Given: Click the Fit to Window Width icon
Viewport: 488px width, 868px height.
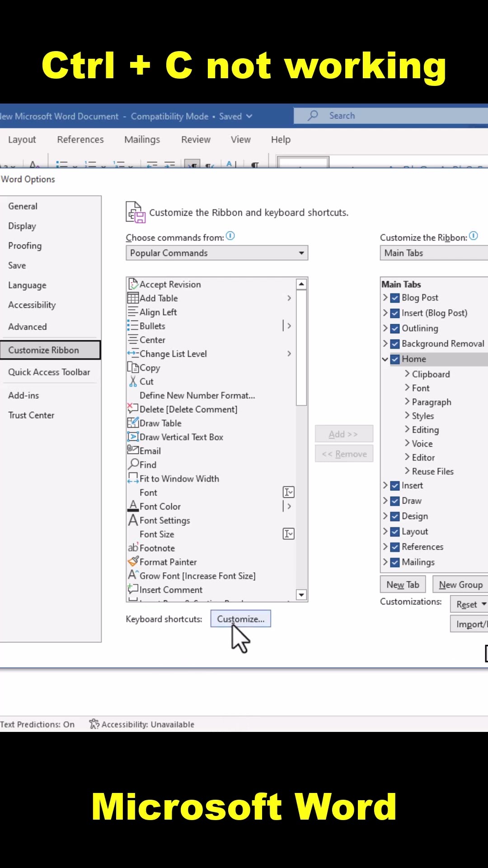Looking at the screenshot, I should [133, 478].
